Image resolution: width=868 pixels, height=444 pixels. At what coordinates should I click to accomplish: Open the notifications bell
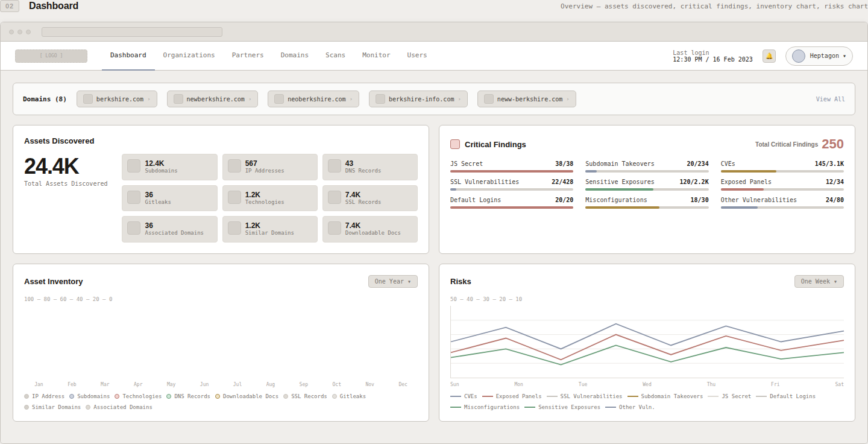tap(769, 55)
